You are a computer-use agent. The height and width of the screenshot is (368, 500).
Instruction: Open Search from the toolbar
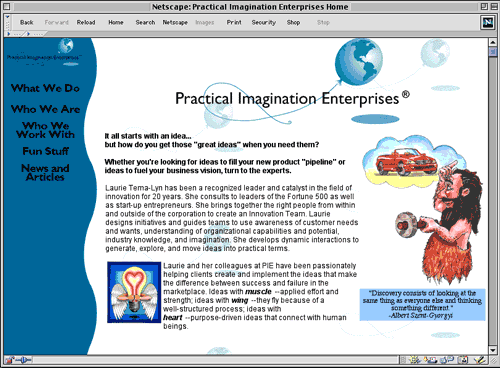(145, 22)
